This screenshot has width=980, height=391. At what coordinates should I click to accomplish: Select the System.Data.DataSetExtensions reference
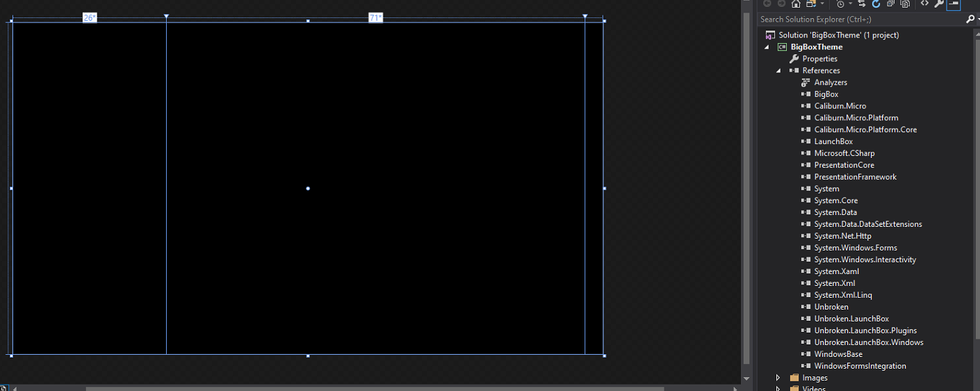pyautogui.click(x=868, y=225)
